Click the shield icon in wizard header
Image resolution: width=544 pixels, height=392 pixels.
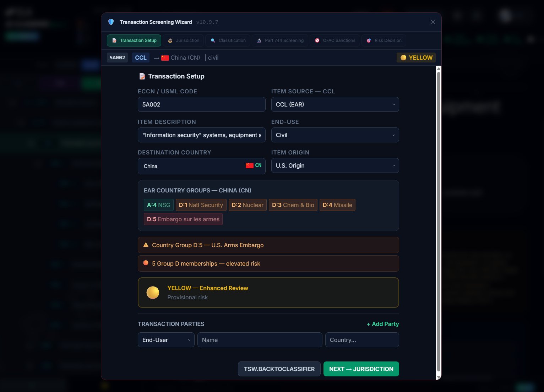[111, 22]
